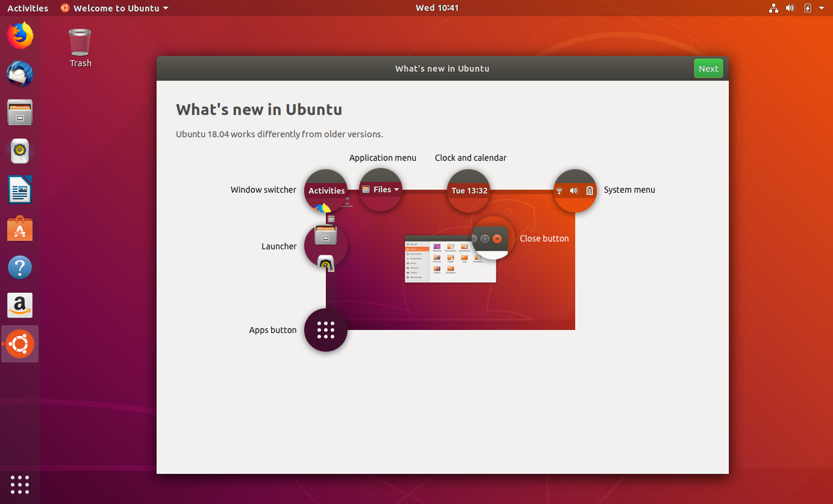Open the Amazon launcher from the dock
This screenshot has height=504, width=833.
(20, 305)
